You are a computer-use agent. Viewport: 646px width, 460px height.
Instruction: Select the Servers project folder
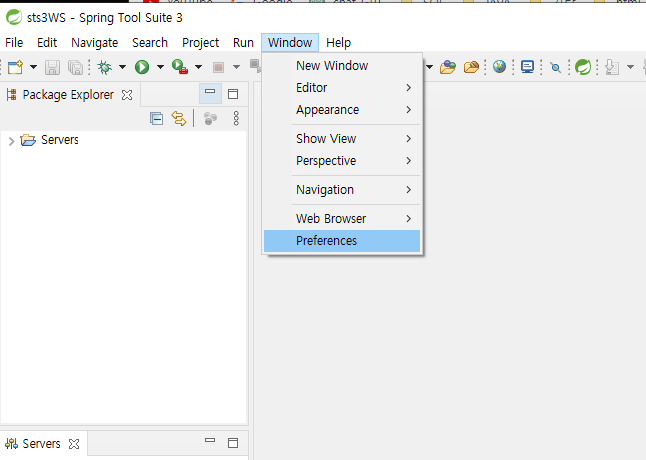pyautogui.click(x=49, y=140)
